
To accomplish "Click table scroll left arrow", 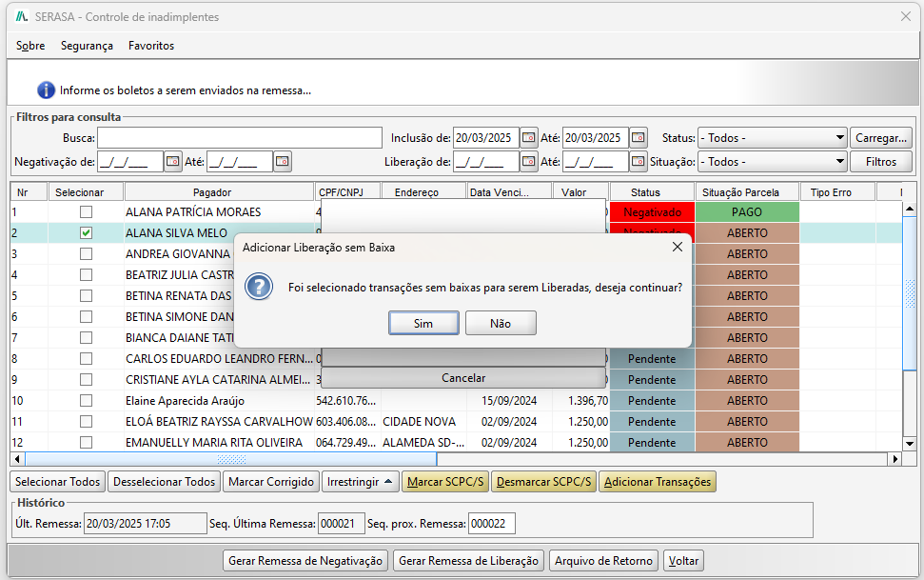I will click(16, 458).
